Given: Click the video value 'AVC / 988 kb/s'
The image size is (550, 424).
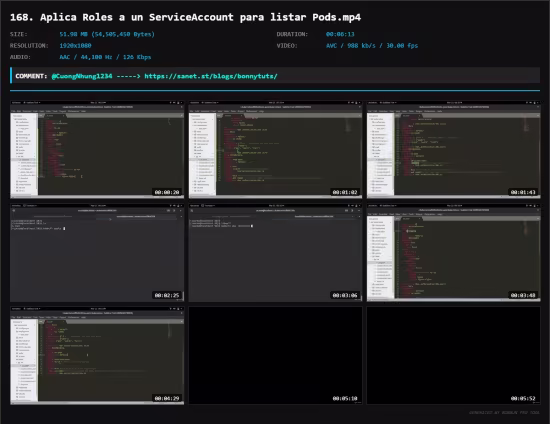Looking at the screenshot, I should pyautogui.click(x=372, y=46).
